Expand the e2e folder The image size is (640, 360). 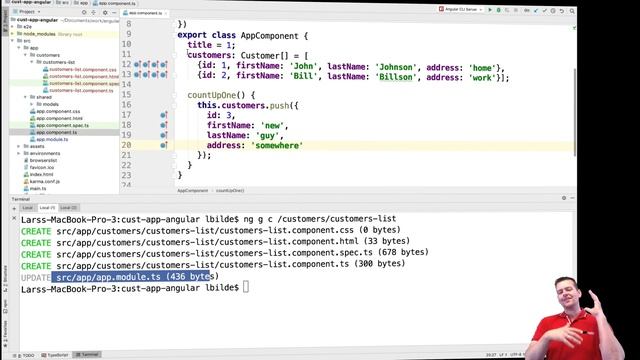pyautogui.click(x=13, y=27)
